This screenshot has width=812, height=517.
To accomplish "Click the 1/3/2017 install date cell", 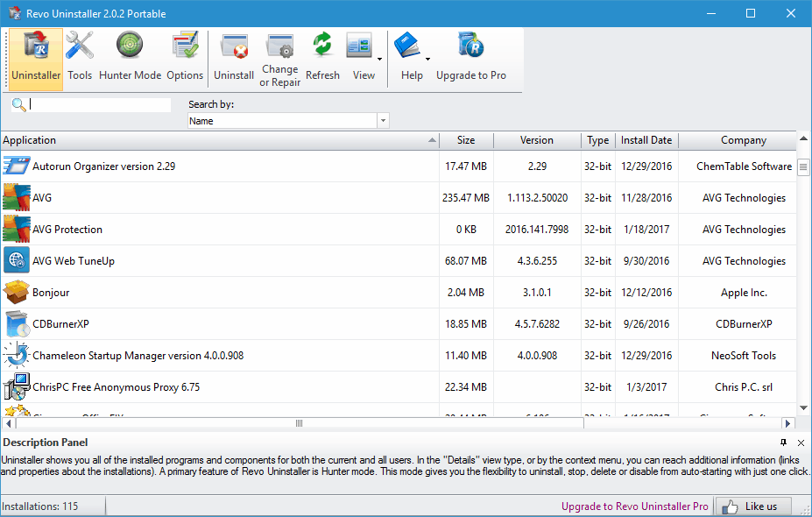I will click(x=646, y=387).
